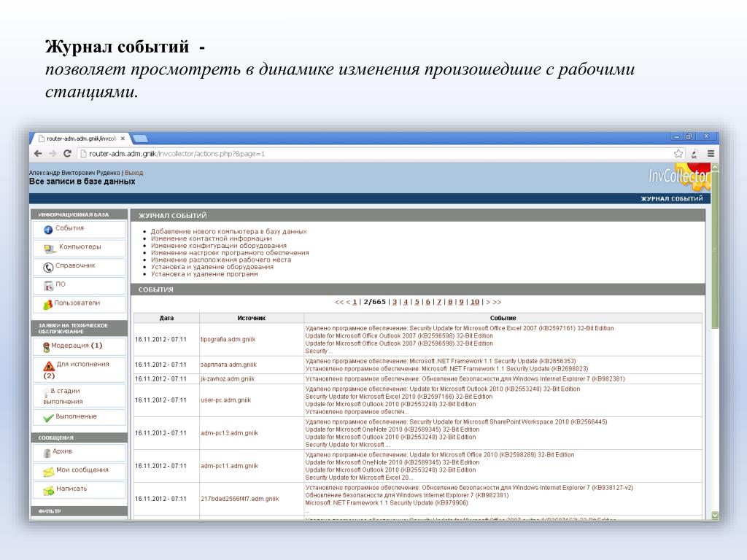747x560 pixels.
Task: Click the Дата column header
Action: tap(166, 318)
